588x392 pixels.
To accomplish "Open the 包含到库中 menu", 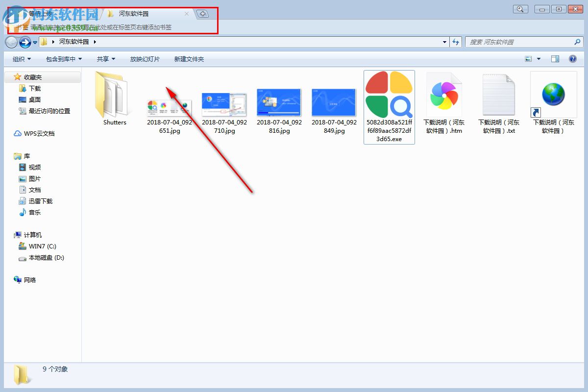I will pyautogui.click(x=64, y=59).
